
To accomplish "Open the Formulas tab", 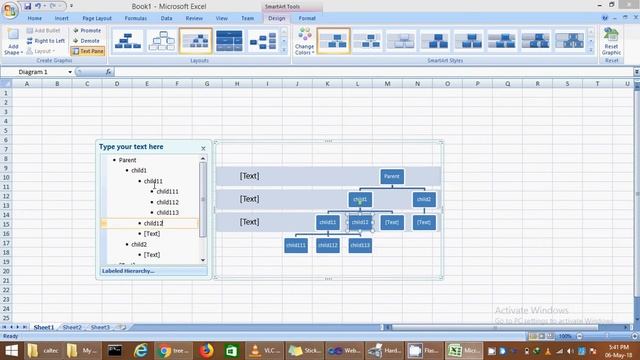I will click(x=136, y=18).
